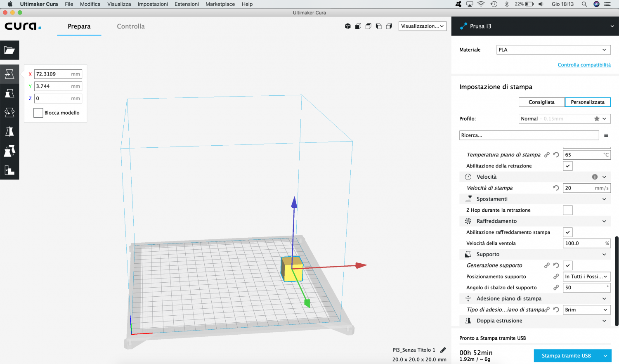The image size is (619, 364).
Task: Switch camera to front view icon
Action: coord(358,26)
